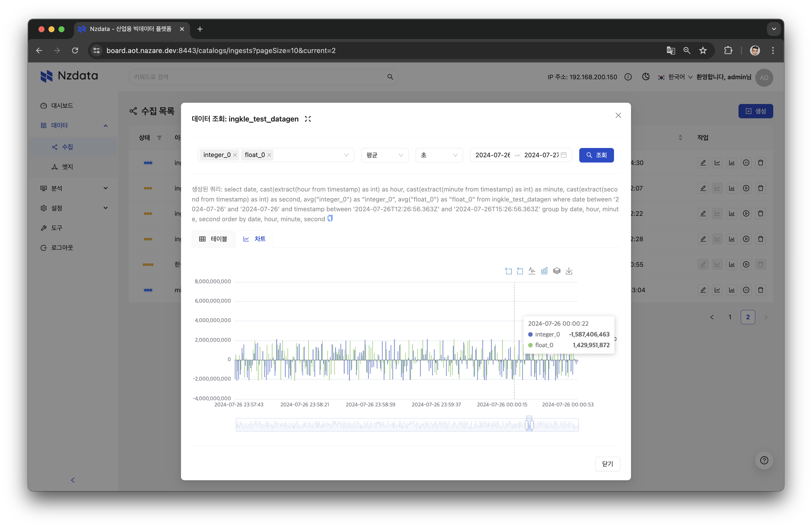Click the area zoom tool above the chart

click(x=508, y=271)
